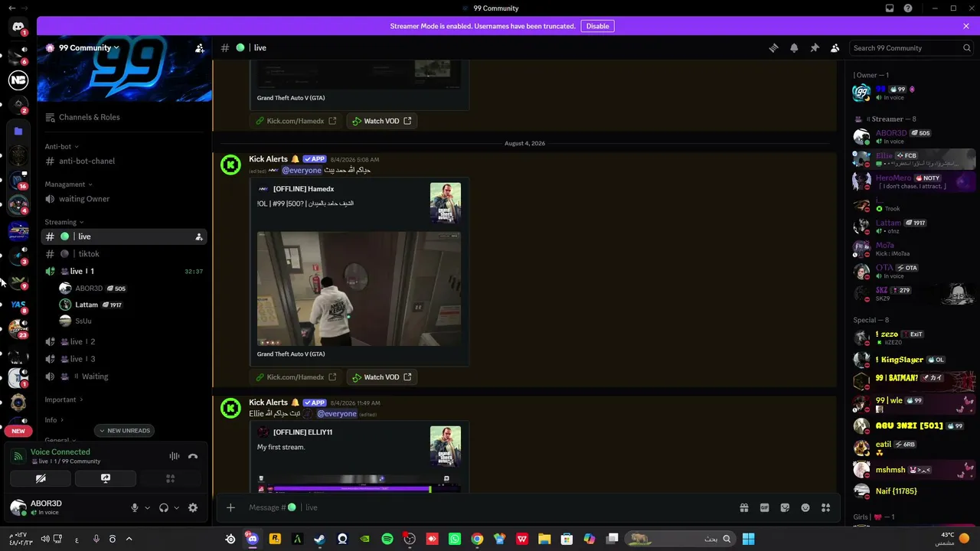The height and width of the screenshot is (551, 980).
Task: Collapse the Managament category
Action: (68, 184)
